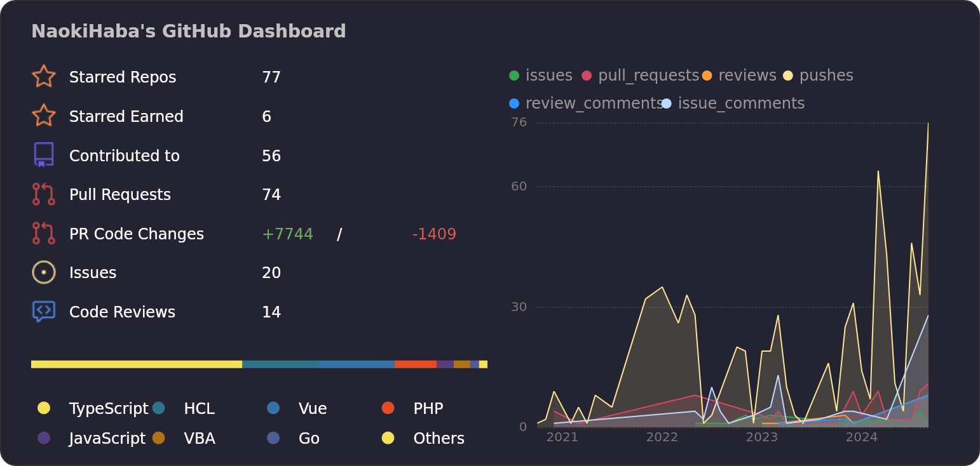Click the HCL color dot

(x=158, y=408)
